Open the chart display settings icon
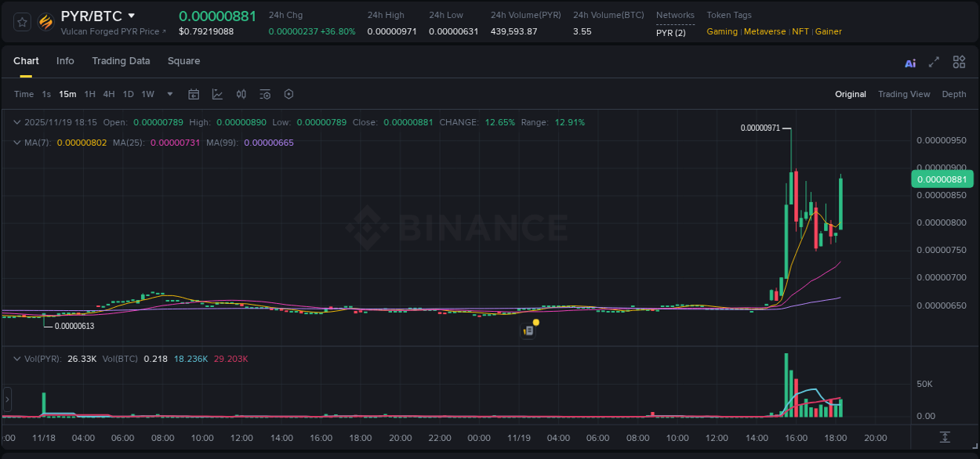The image size is (980, 459). [x=265, y=94]
